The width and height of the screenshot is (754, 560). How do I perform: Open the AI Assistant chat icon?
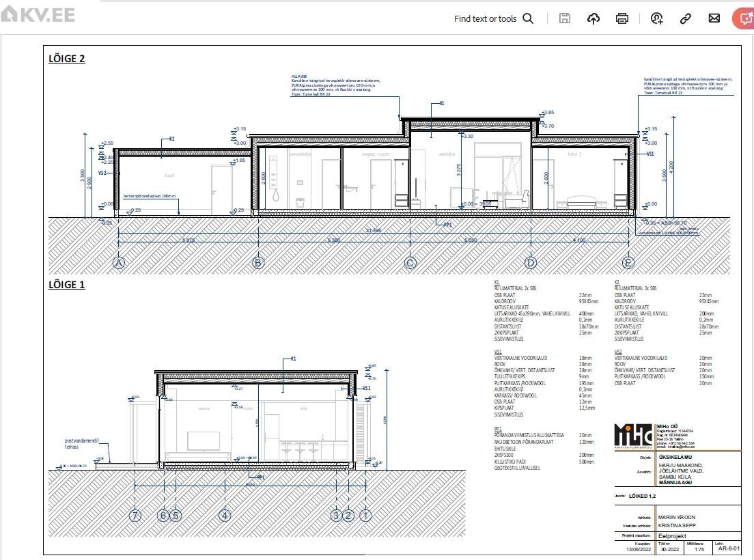[742, 18]
